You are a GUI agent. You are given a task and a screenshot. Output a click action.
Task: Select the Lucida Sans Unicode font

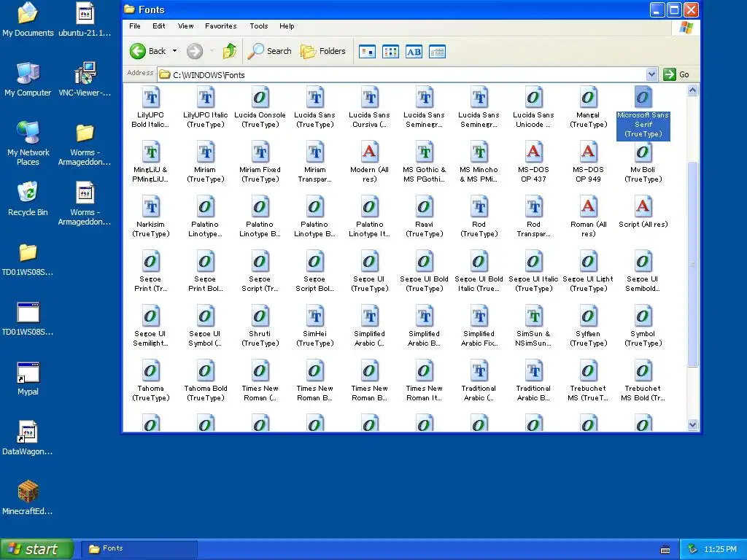533,108
